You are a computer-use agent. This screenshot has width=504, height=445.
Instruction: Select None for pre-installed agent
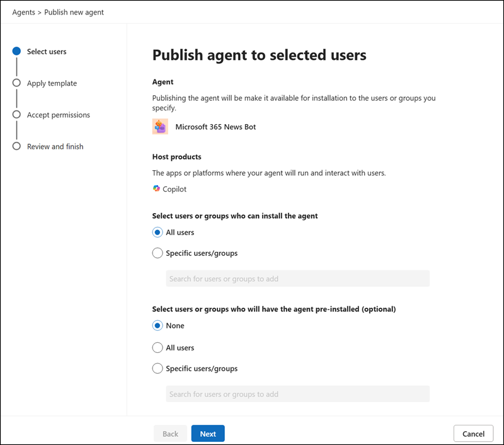tap(157, 325)
